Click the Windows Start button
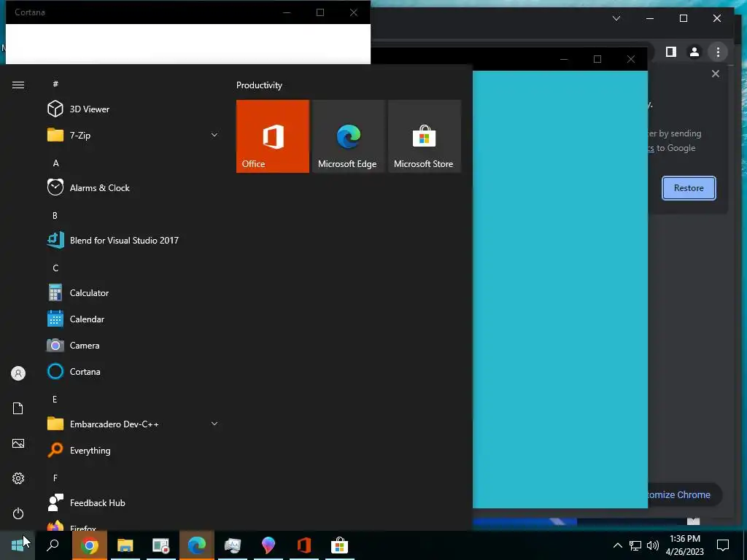Screen dimensions: 747x560 [x=18, y=545]
